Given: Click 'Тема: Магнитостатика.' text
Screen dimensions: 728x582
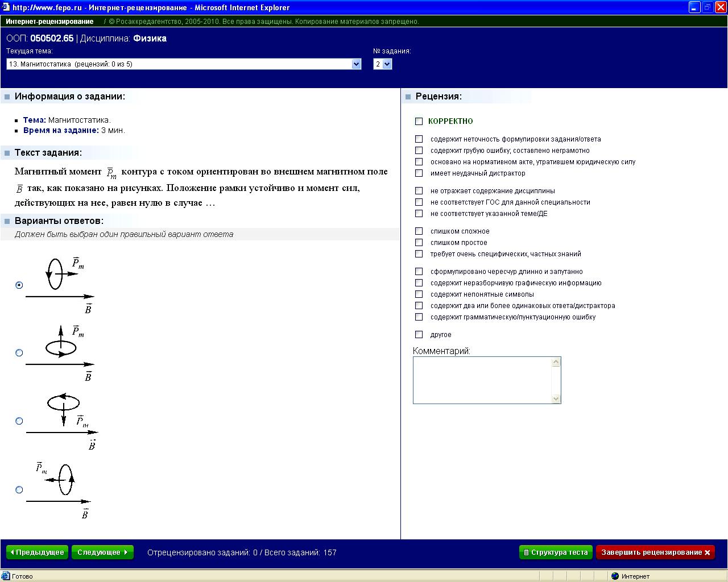Looking at the screenshot, I should [67, 120].
